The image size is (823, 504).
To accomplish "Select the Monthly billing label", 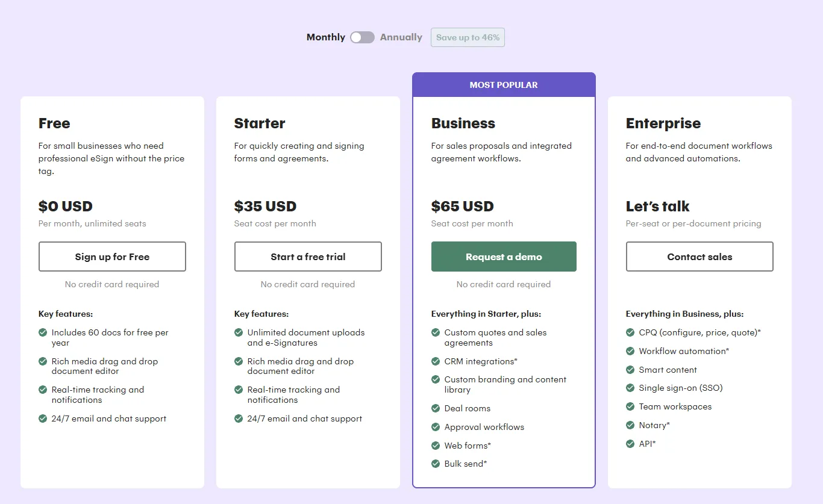I will 326,37.
